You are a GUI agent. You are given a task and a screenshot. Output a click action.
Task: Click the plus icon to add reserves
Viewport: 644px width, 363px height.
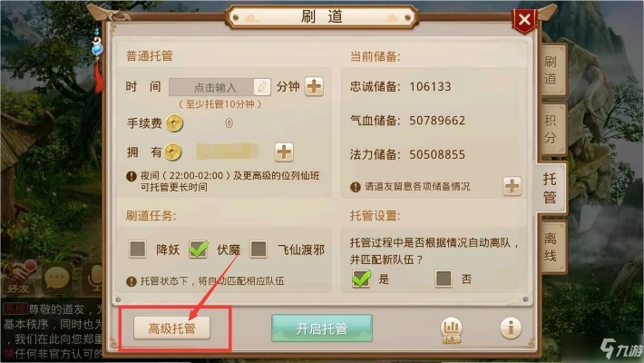512,186
